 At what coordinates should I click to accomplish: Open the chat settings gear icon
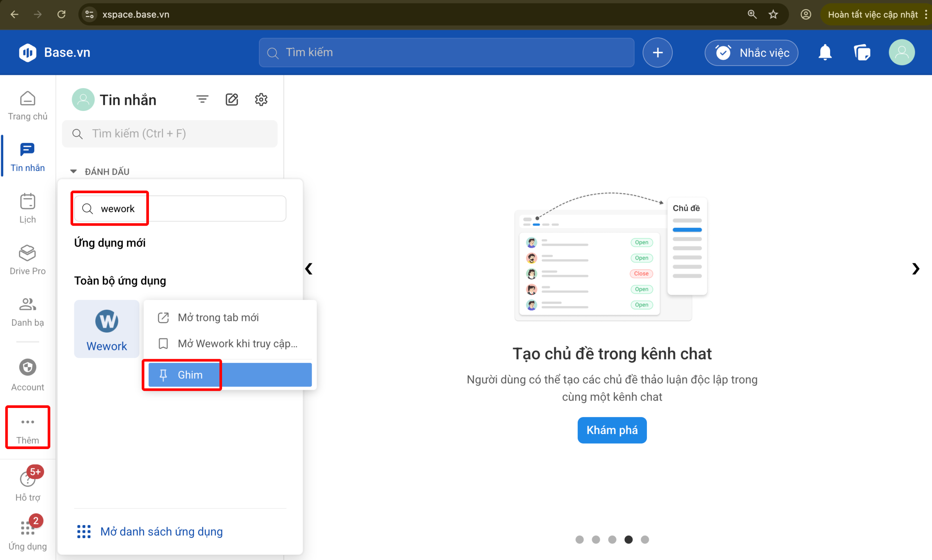[x=261, y=99]
